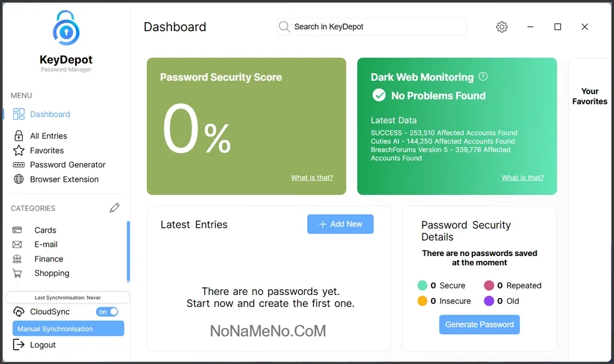The width and height of the screenshot is (614, 364).
Task: Open the Password Generator page
Action: click(x=68, y=165)
